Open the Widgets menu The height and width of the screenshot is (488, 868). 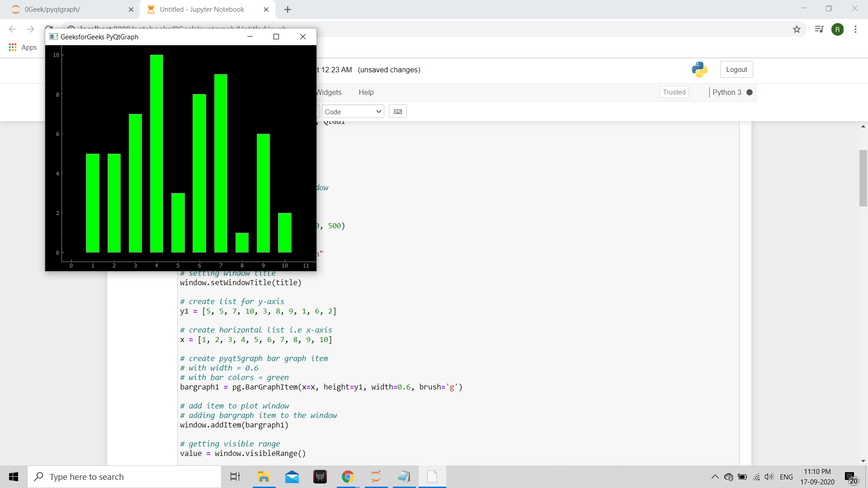pos(329,92)
